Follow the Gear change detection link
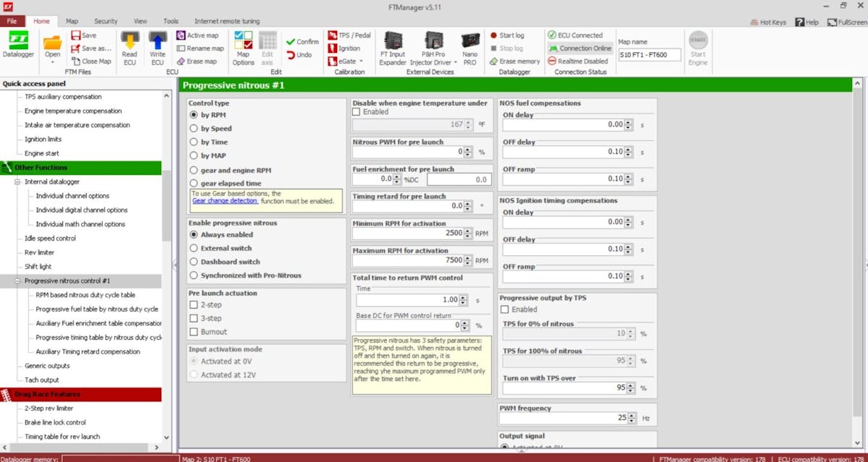This screenshot has width=868, height=462. [x=225, y=201]
